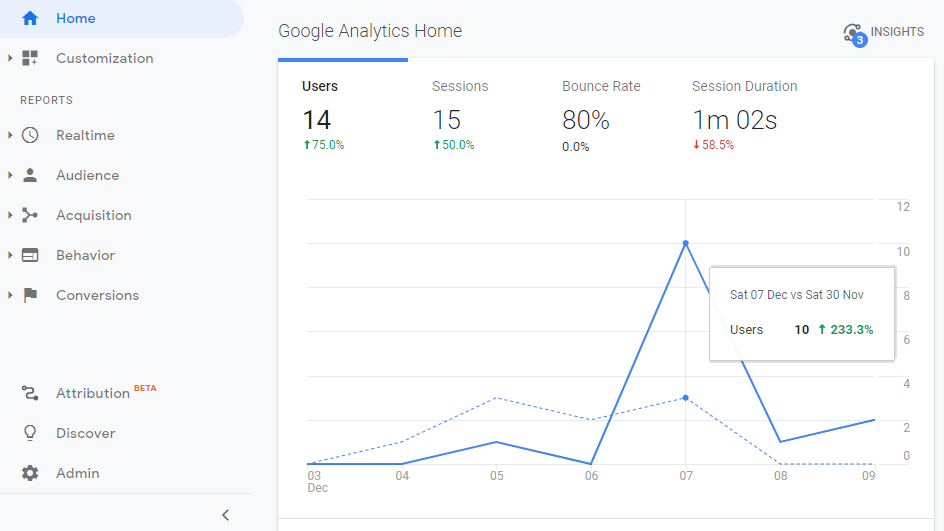Select the Bounce Rate metric tab

pos(603,114)
